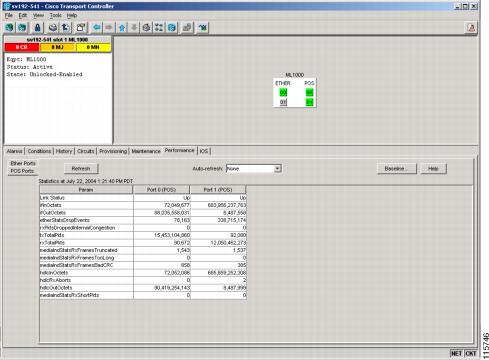The image size is (489, 360).
Task: Click the red CR alarm count box
Action: click(x=22, y=47)
